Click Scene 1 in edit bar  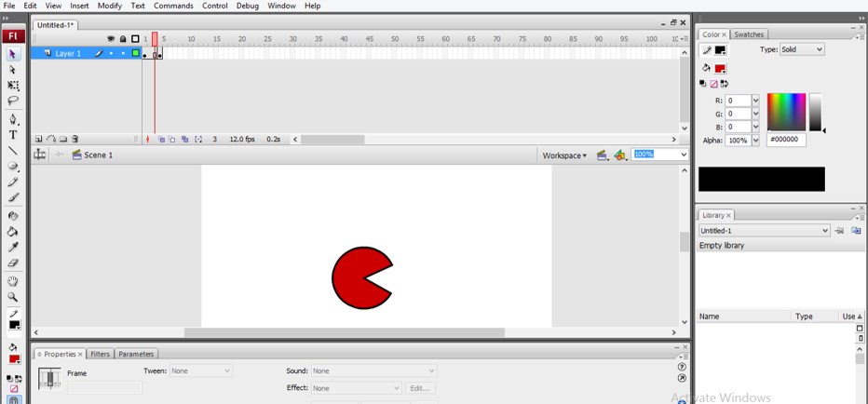pos(92,155)
